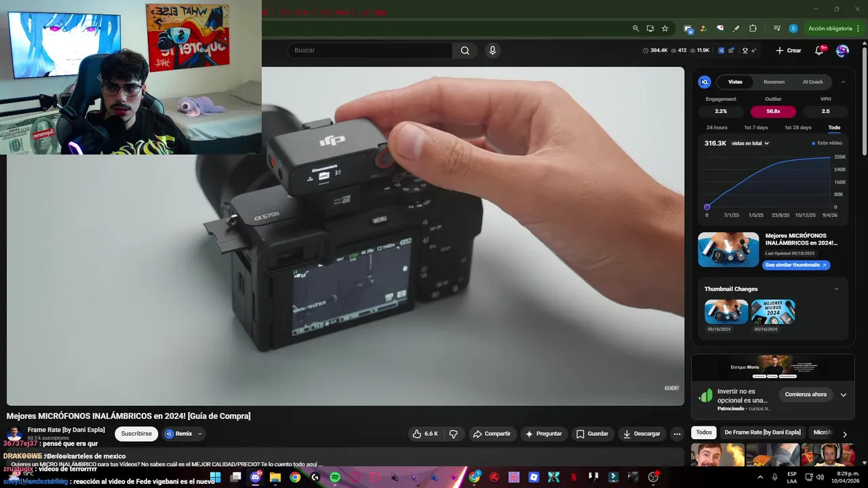The width and height of the screenshot is (868, 488).
Task: Select 24 hours time range
Action: click(717, 127)
